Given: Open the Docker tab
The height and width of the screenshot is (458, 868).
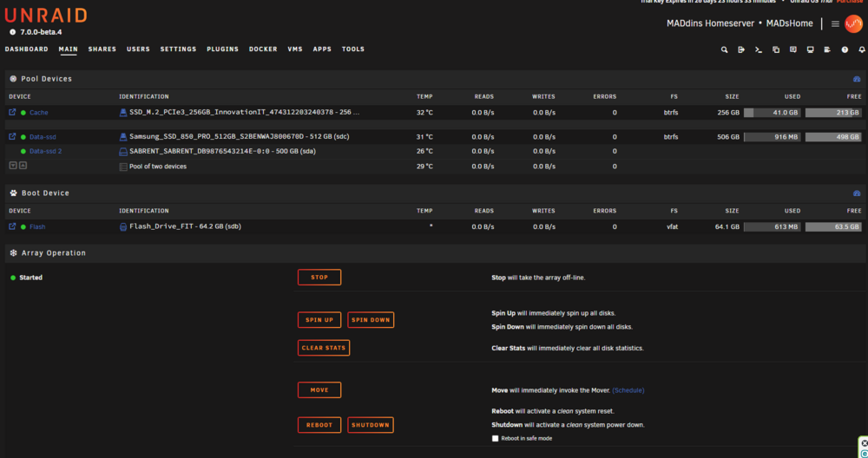Looking at the screenshot, I should click(263, 49).
